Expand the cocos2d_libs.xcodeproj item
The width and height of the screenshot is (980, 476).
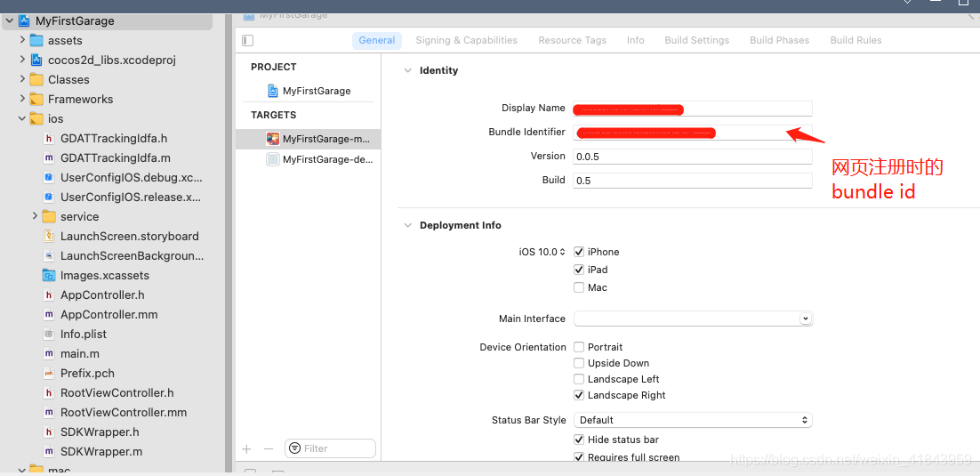click(22, 60)
